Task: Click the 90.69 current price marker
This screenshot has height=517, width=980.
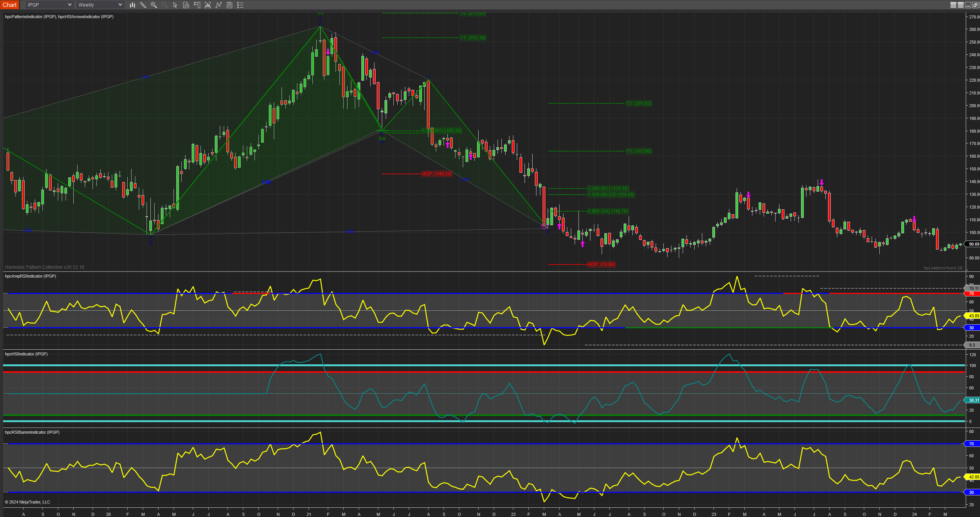Action: click(x=973, y=244)
